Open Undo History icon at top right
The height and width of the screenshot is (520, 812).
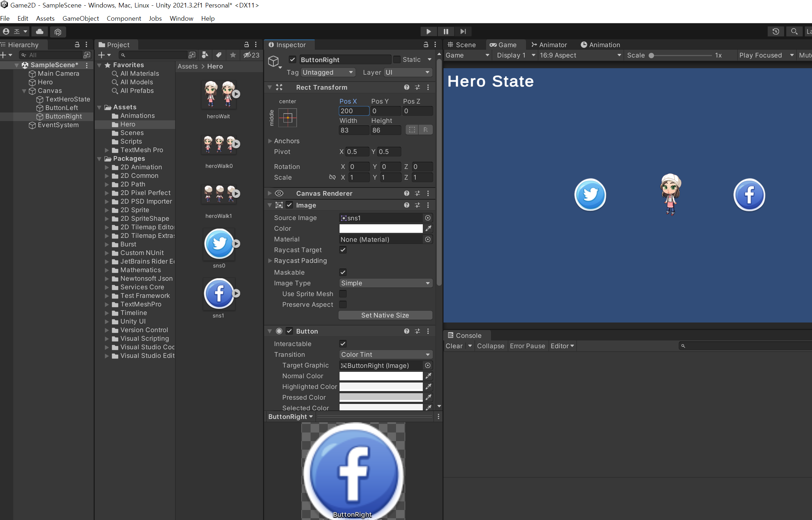click(x=776, y=31)
